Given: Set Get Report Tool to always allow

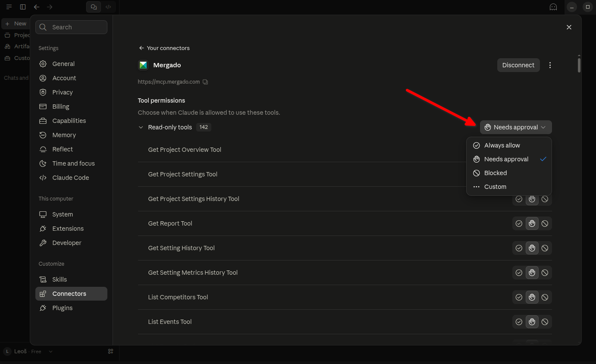Looking at the screenshot, I should coord(519,223).
